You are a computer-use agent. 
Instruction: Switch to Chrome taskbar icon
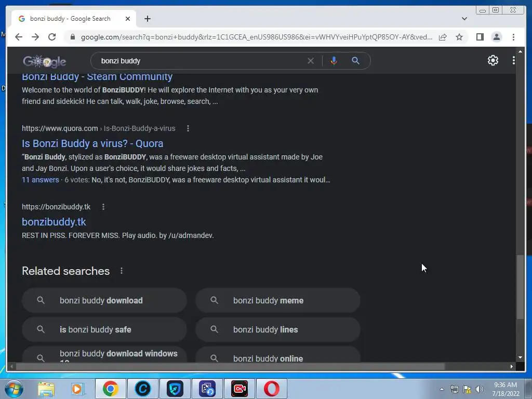coord(110,389)
